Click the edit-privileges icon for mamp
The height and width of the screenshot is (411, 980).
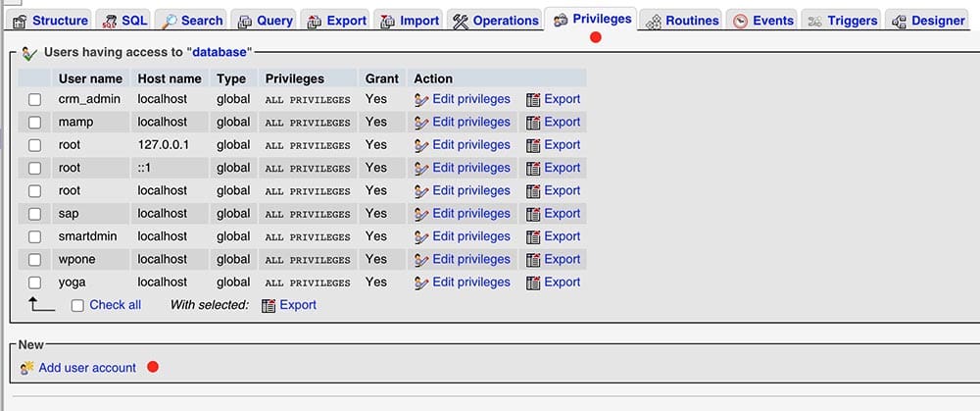click(x=421, y=123)
